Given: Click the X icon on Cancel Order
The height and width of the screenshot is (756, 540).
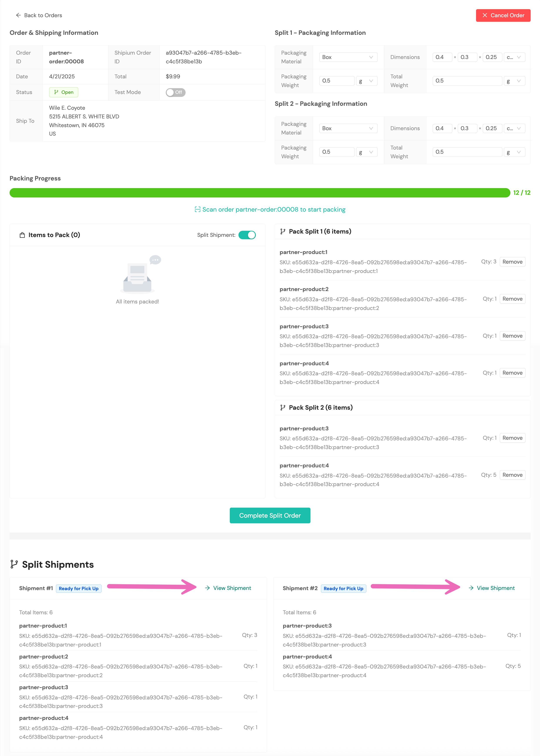Looking at the screenshot, I should tap(485, 15).
